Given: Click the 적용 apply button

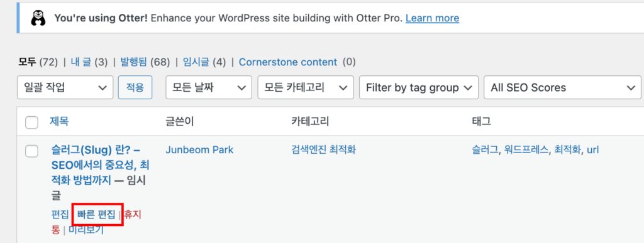Looking at the screenshot, I should click(x=135, y=87).
